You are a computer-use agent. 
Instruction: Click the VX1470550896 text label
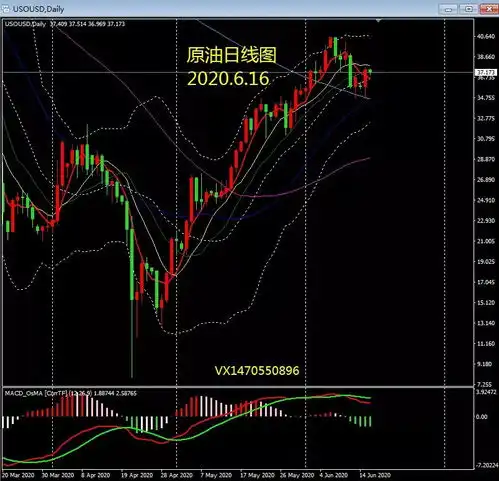click(257, 371)
